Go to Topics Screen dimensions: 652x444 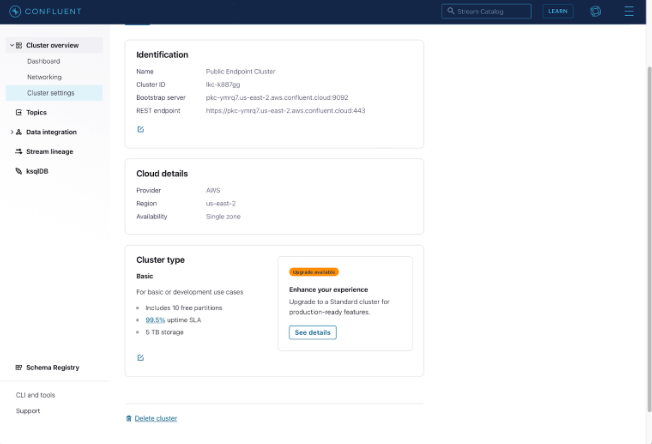(x=36, y=112)
